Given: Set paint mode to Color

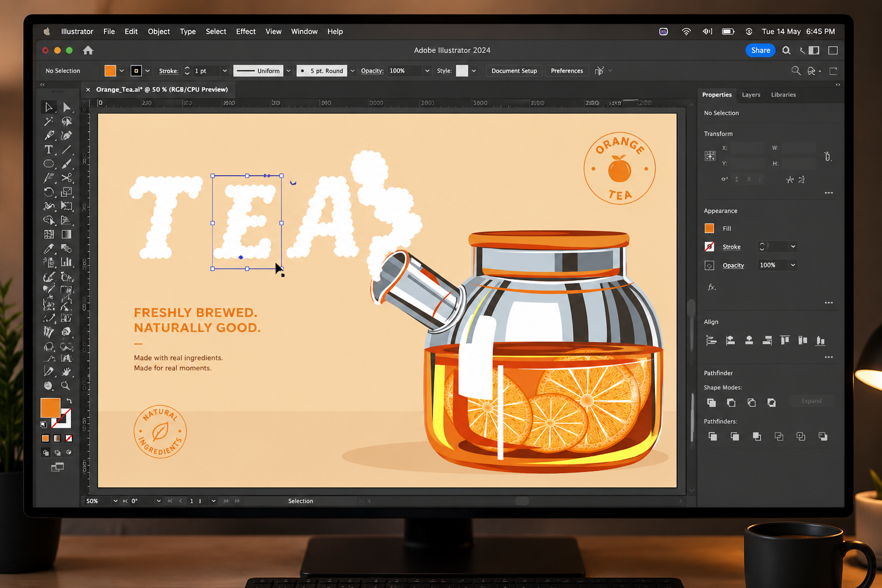Looking at the screenshot, I should (x=45, y=438).
